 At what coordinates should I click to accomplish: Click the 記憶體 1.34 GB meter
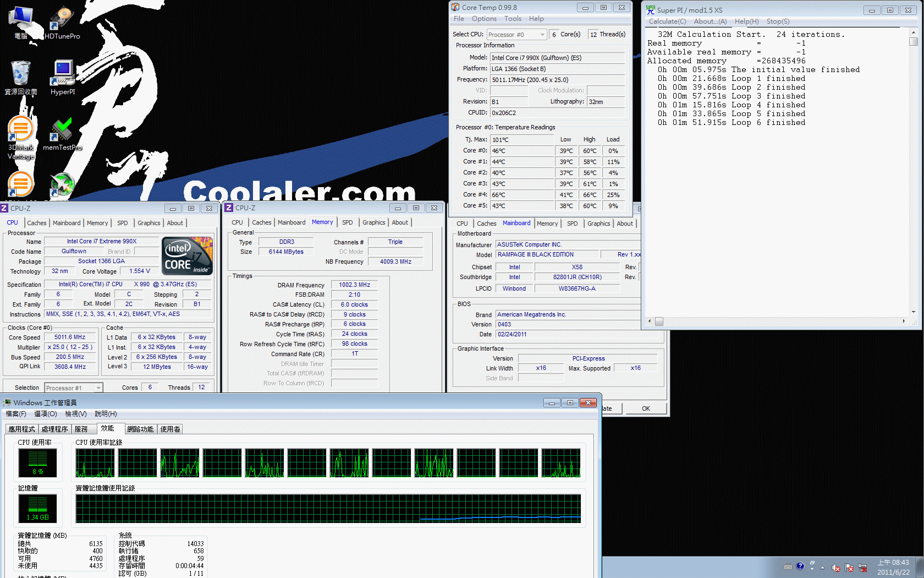37,508
